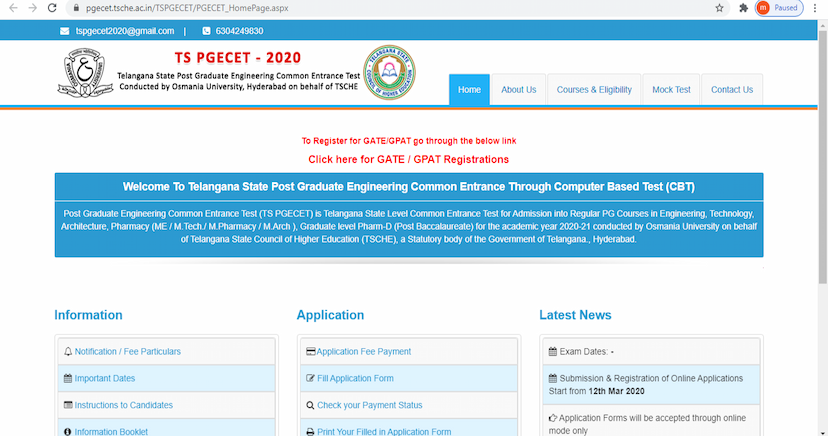This screenshot has height=436, width=828.
Task: Select the Home tab
Action: pos(469,90)
